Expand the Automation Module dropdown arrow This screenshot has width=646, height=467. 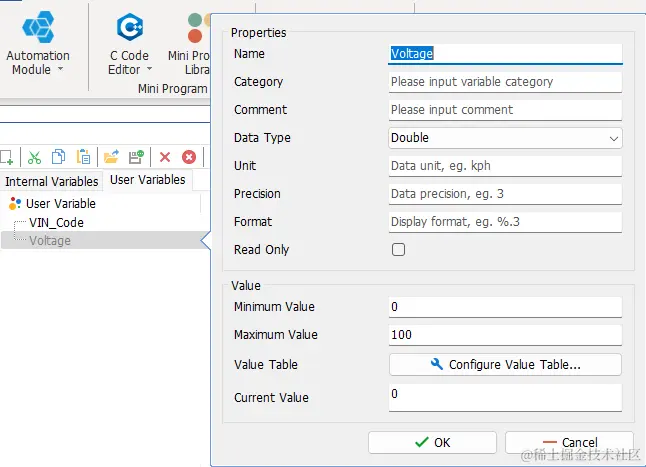(61, 69)
